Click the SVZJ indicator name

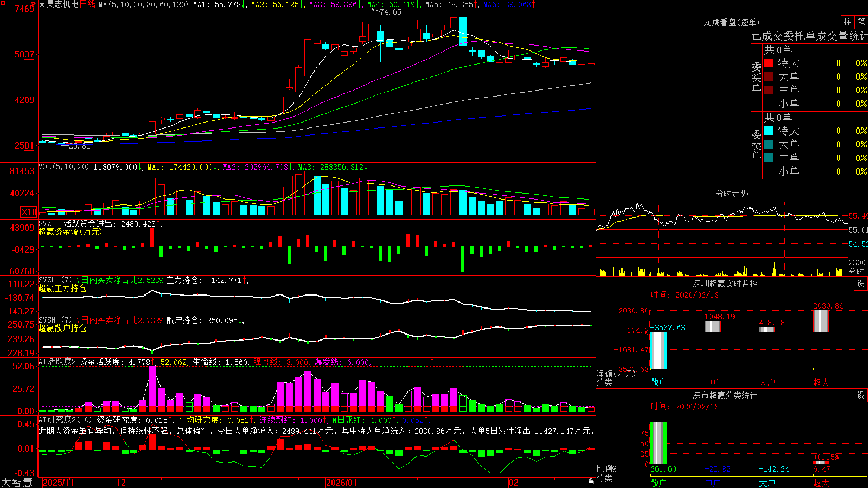click(47, 223)
